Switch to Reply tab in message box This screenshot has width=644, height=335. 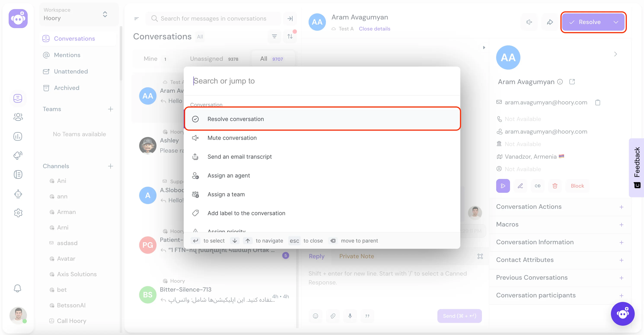click(316, 256)
